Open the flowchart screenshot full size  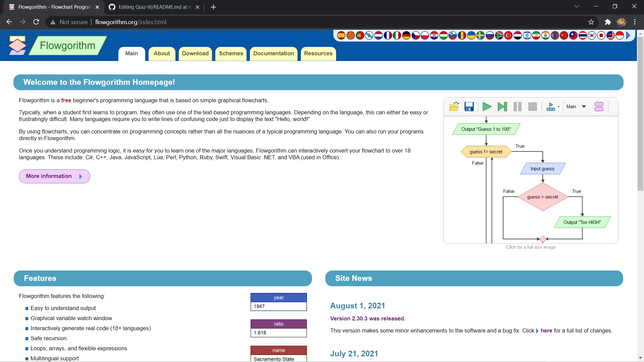(531, 171)
